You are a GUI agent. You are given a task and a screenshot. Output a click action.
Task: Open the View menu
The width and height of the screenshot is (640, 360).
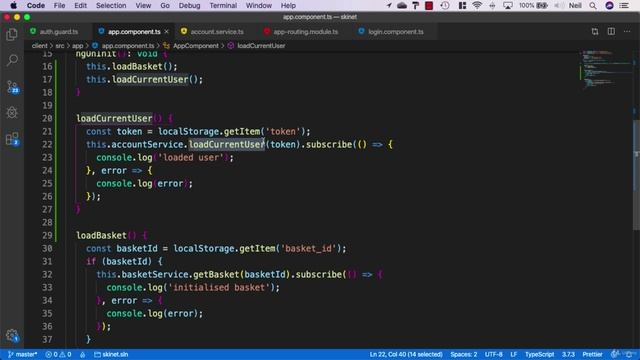143,5
